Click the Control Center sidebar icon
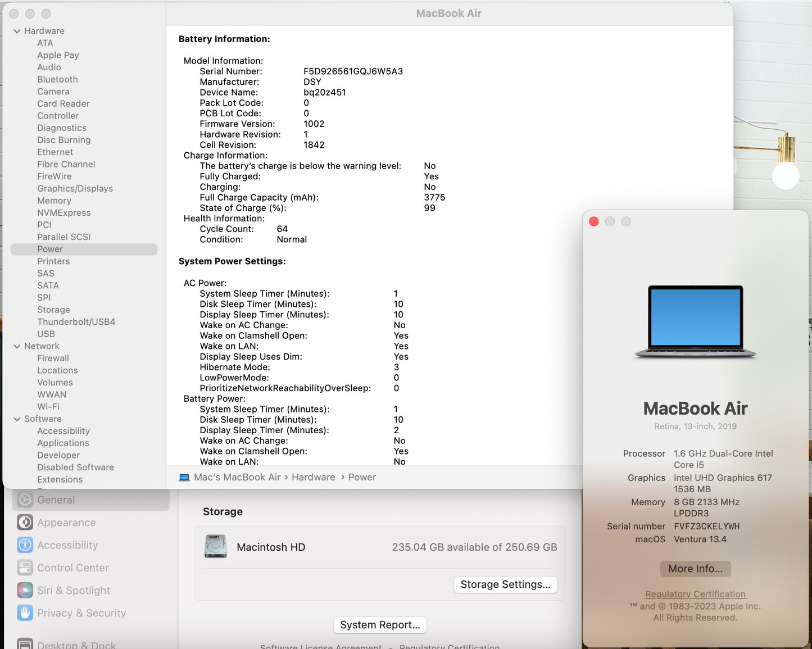812x649 pixels. 25,568
